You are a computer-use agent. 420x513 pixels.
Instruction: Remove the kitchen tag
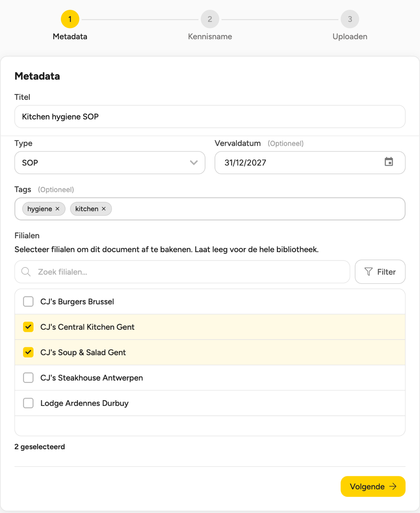pyautogui.click(x=104, y=209)
